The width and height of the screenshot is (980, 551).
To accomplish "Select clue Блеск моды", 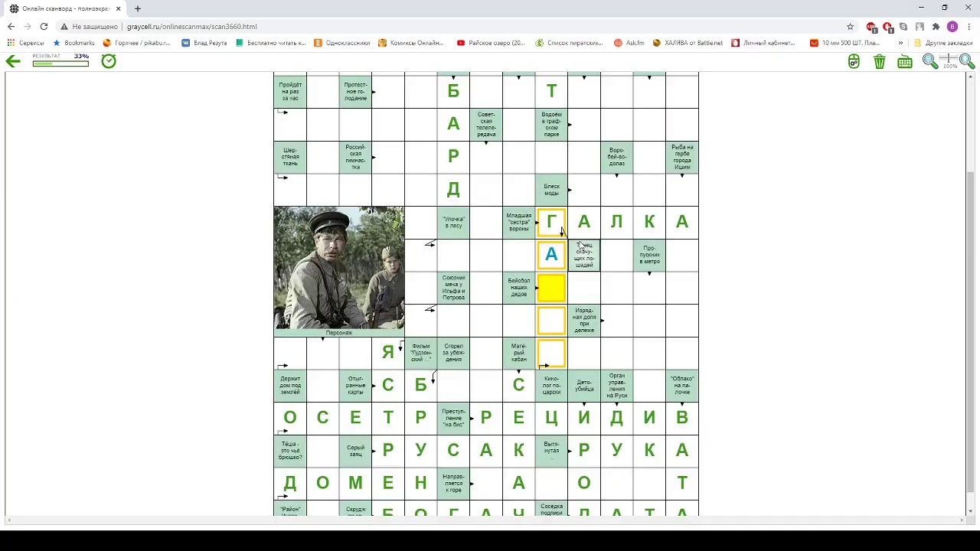I will pos(551,190).
